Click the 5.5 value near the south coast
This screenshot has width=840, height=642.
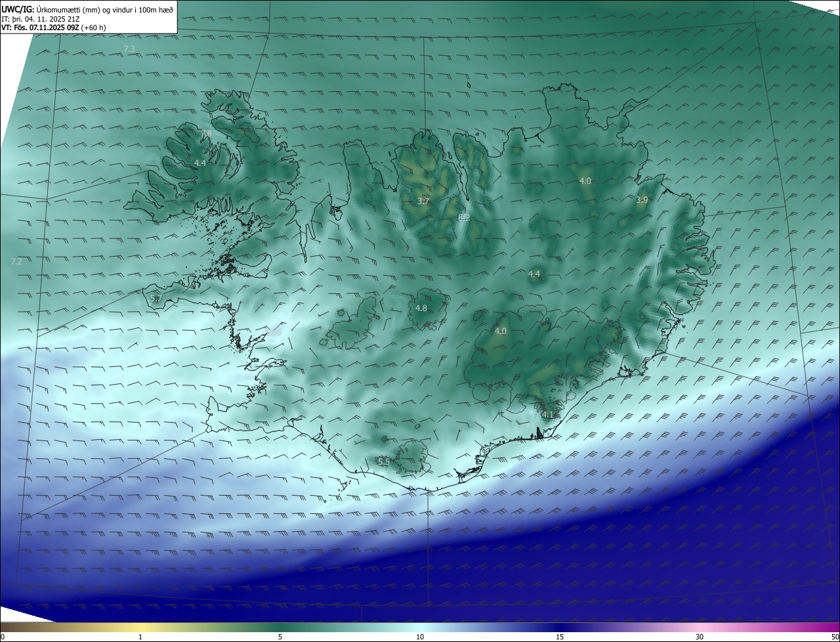[x=384, y=462]
